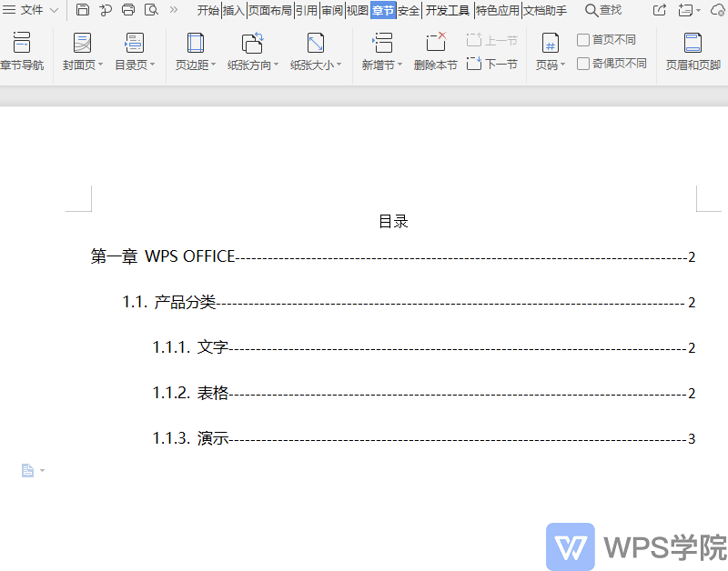Click the 目录 title in document
Viewport: 728px width, 571px height.
[394, 222]
